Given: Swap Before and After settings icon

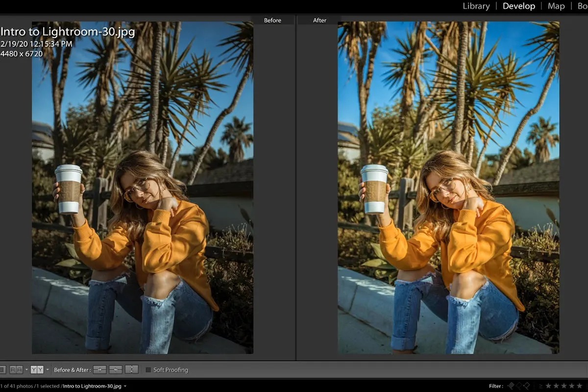Looking at the screenshot, I should pos(130,369).
